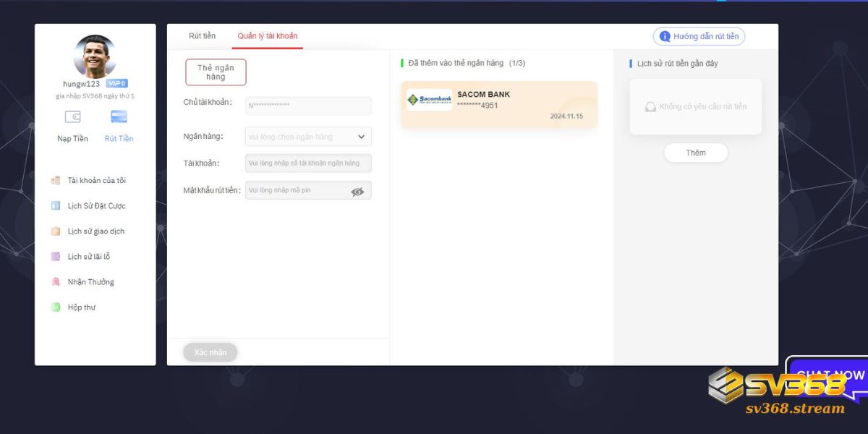The image size is (868, 434).
Task: Open the Ngân hàng bank dropdown
Action: click(x=308, y=137)
